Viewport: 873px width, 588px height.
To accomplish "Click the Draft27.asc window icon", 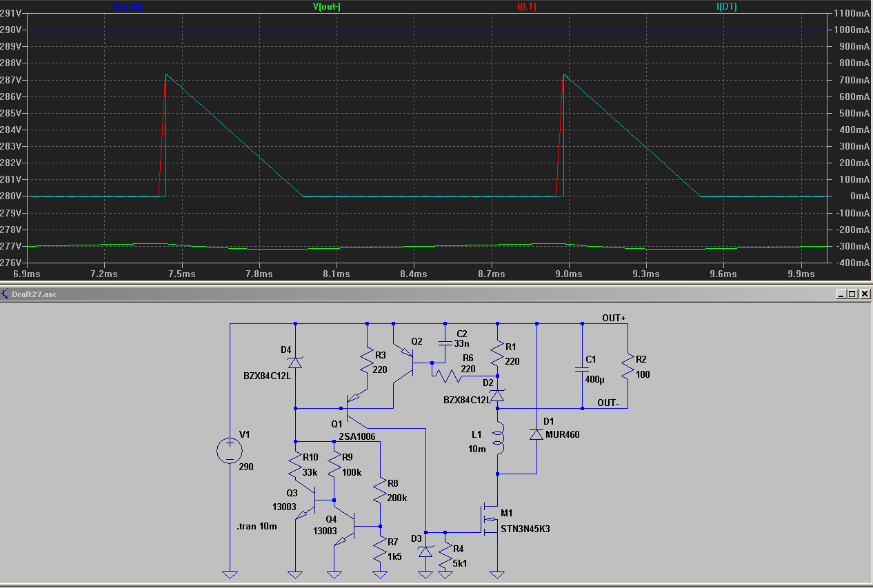I will pos(6,294).
